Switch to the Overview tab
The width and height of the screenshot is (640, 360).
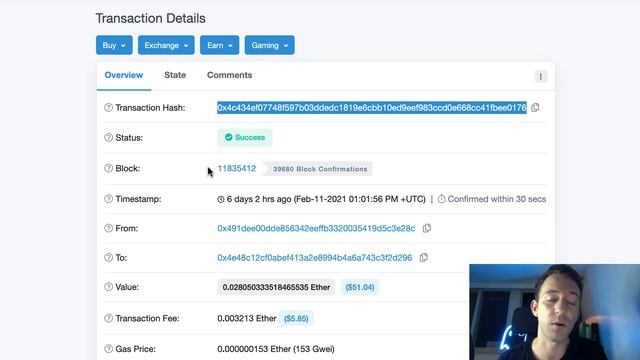[x=124, y=75]
